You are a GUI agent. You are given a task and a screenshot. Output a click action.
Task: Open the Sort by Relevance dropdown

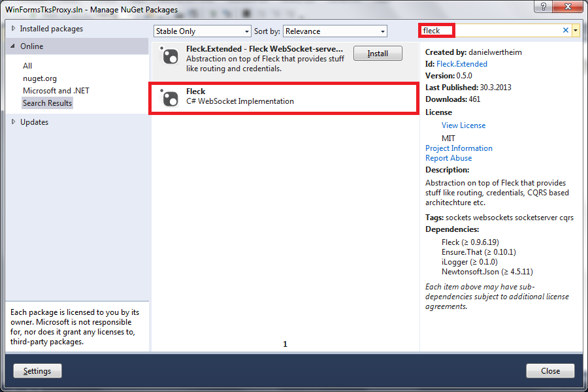point(335,31)
